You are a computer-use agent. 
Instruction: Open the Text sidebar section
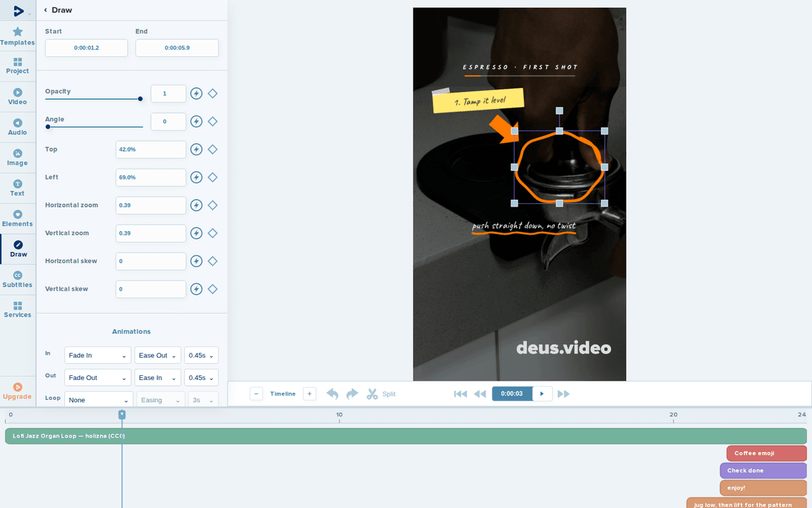(18, 188)
